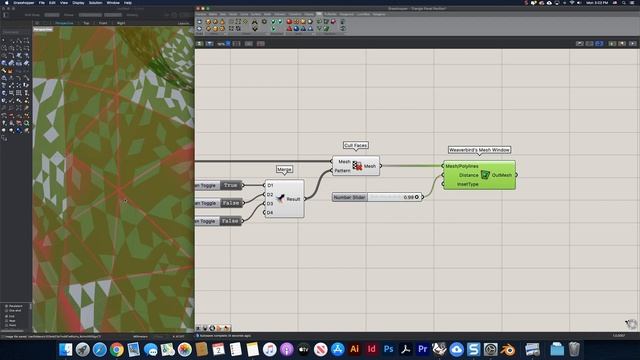Click the last preview icon at canvas toolbar's right end
Screen dimensions: 640x360
click(632, 43)
